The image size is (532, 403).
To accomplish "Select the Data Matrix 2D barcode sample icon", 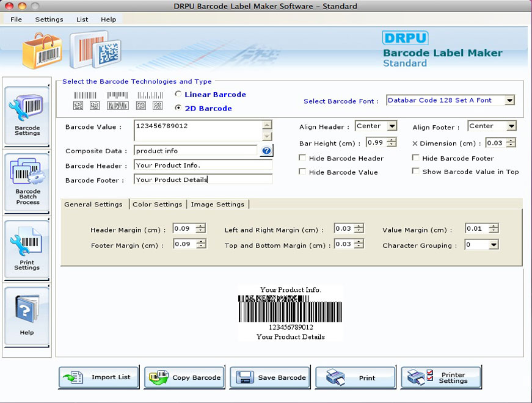I will click(77, 105).
